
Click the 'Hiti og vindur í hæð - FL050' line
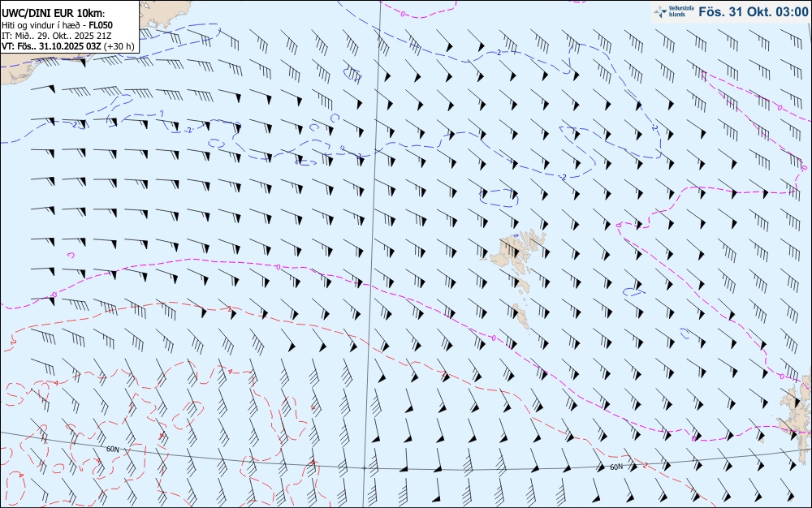(x=57, y=25)
